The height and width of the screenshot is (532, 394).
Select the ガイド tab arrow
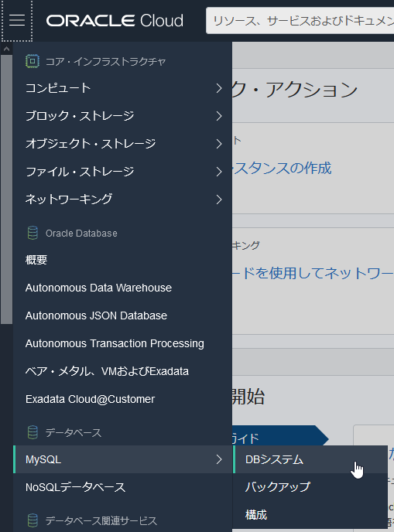pyautogui.click(x=280, y=435)
